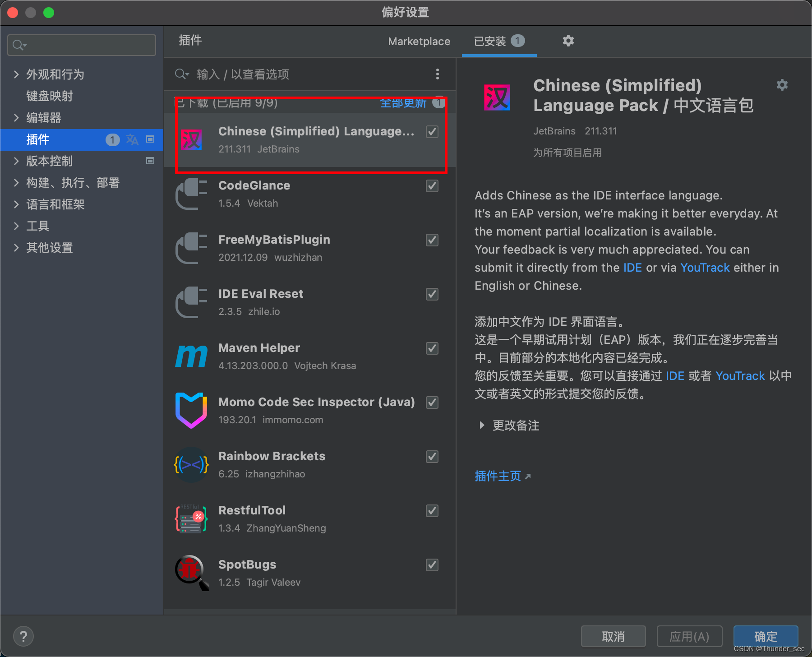Click the CodeGlance plug icon
The image size is (812, 657).
tap(191, 194)
